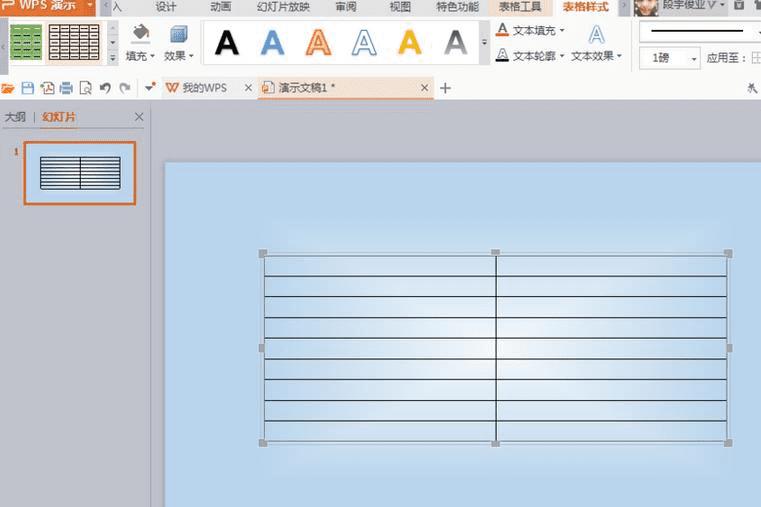Viewport: 761px width, 507px height.
Task: Apply the blue solid text style A
Action: [272, 43]
